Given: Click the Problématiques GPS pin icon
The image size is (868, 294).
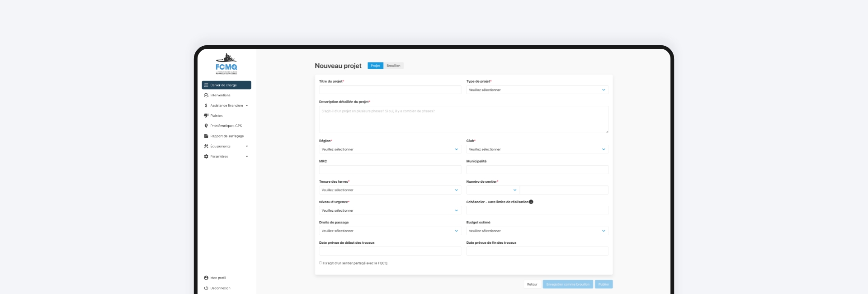Looking at the screenshot, I should pyautogui.click(x=206, y=126).
